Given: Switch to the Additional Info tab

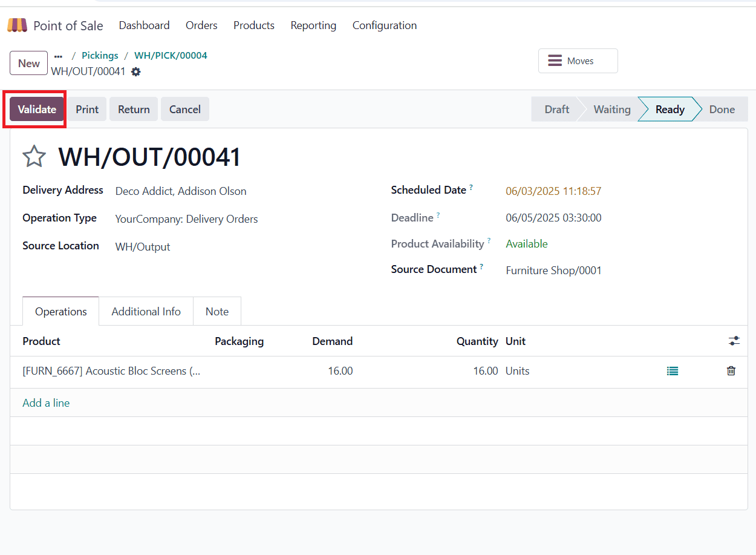Looking at the screenshot, I should pos(146,312).
